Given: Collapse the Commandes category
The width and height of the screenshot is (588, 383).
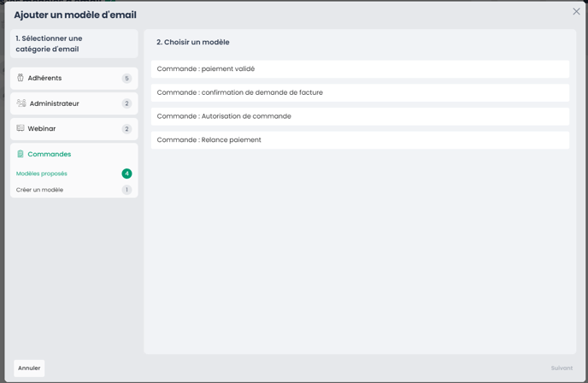Looking at the screenshot, I should (x=73, y=154).
